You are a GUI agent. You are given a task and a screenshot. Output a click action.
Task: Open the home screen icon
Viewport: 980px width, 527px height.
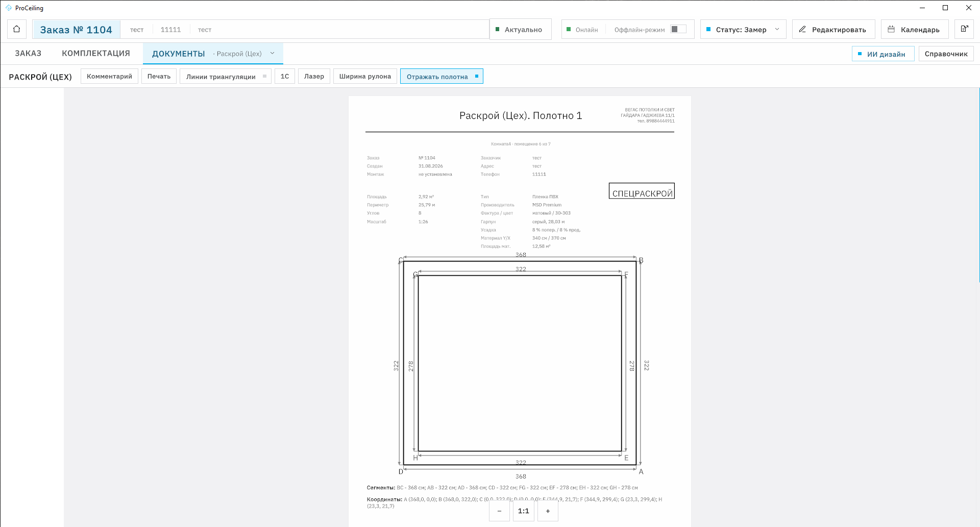(17, 29)
